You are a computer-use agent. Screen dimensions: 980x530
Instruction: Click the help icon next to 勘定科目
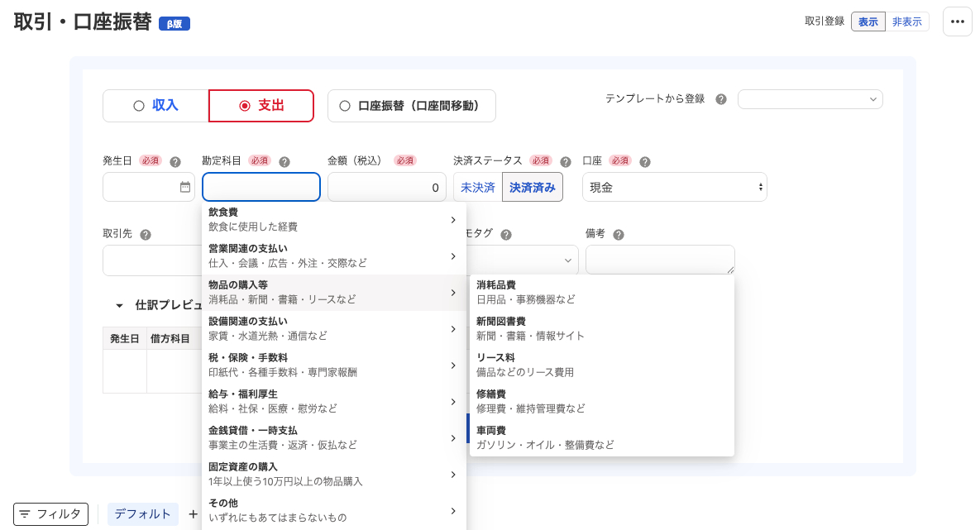(284, 161)
